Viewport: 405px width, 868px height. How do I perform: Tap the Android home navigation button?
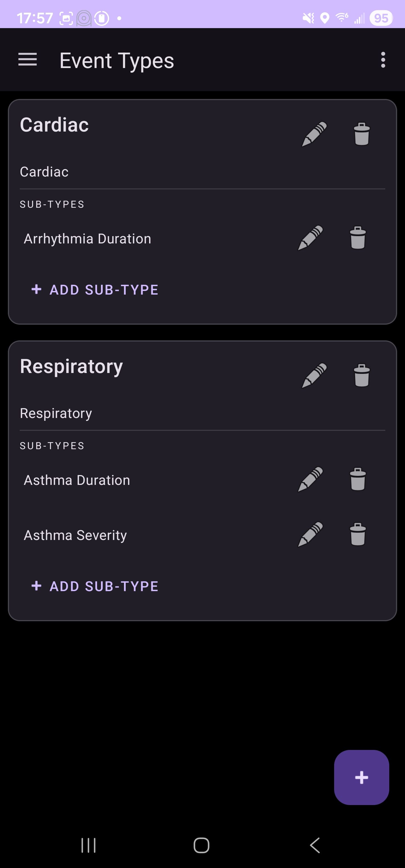point(201,846)
